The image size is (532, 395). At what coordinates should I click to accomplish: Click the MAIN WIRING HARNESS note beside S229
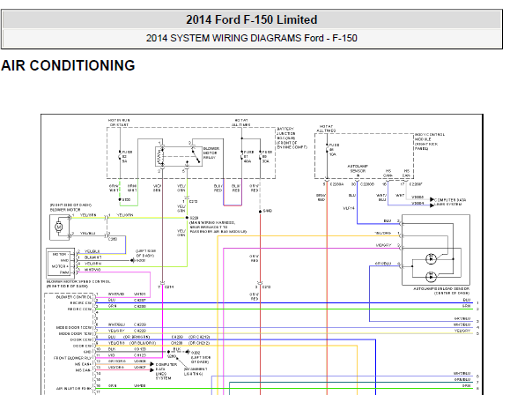[x=218, y=227]
